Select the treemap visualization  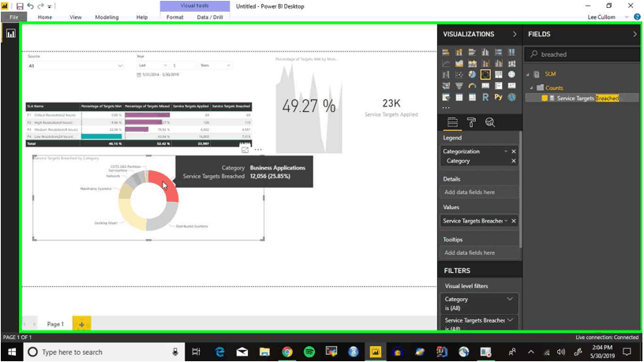[499, 75]
